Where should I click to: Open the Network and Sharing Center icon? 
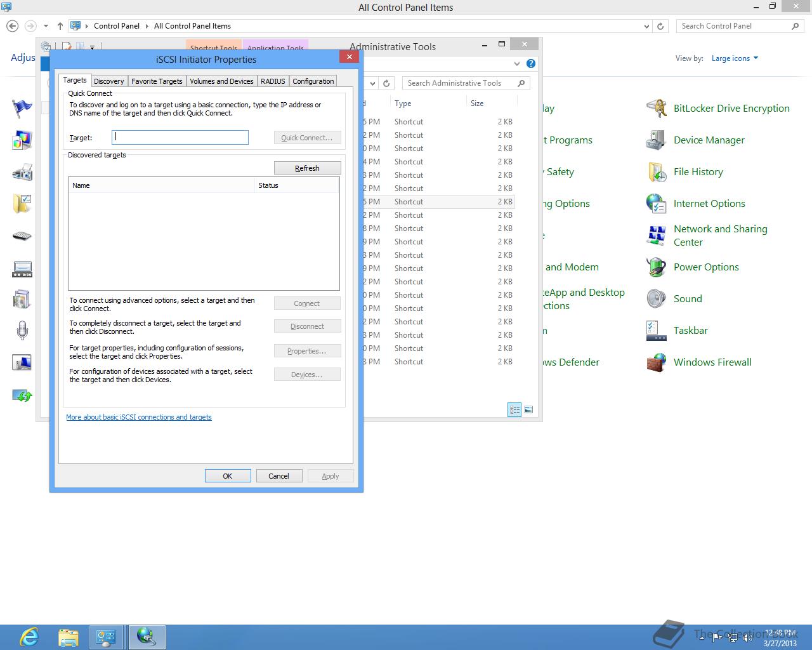click(656, 235)
